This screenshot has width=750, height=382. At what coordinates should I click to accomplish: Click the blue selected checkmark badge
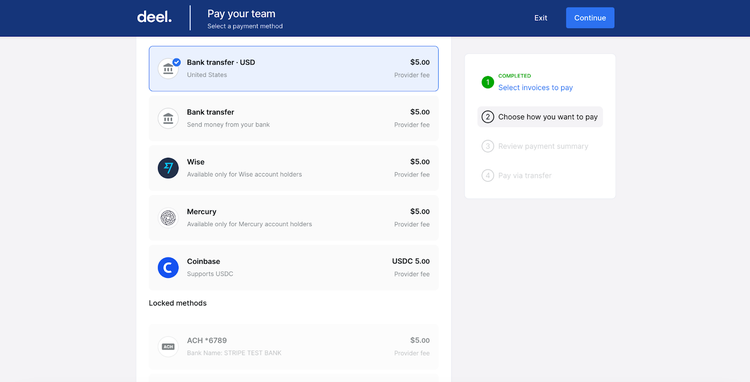point(176,62)
